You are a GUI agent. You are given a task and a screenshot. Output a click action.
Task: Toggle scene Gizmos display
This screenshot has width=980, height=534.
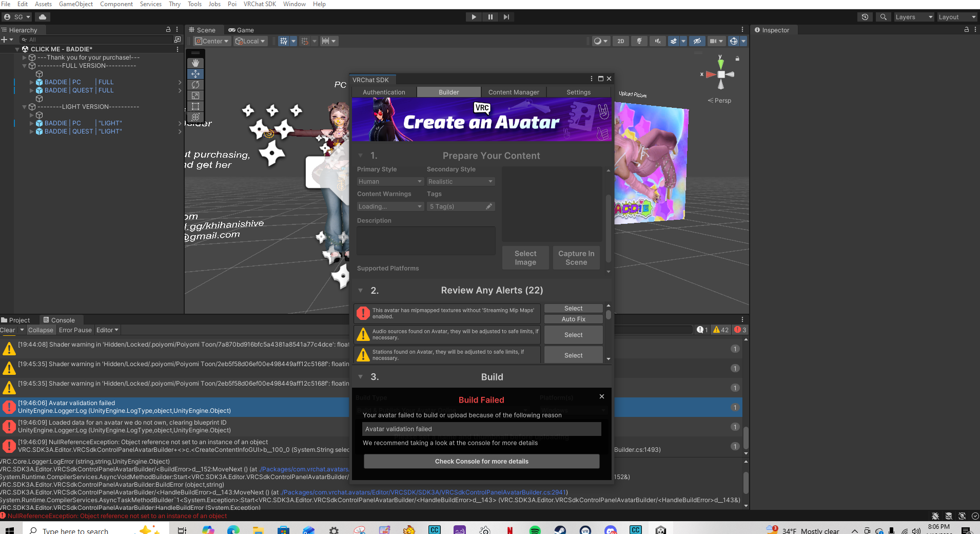tap(734, 41)
